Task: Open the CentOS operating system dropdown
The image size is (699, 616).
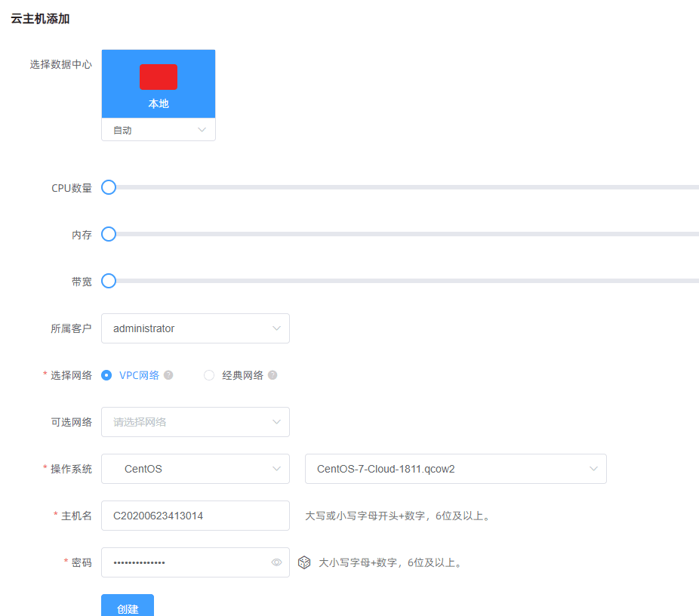Action: (x=196, y=469)
